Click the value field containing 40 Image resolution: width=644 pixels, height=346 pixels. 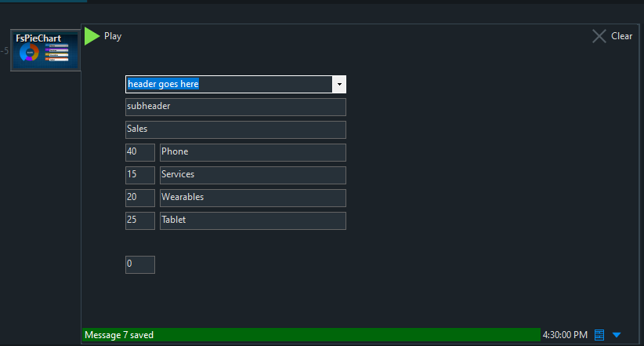[x=139, y=152]
